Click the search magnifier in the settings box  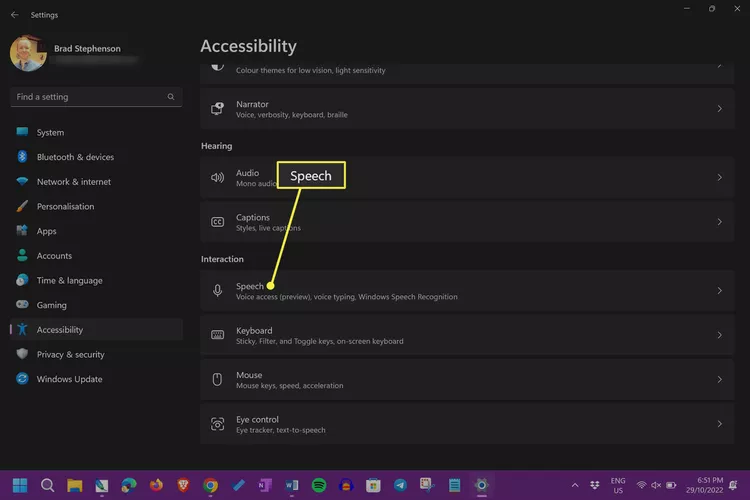pyautogui.click(x=171, y=97)
